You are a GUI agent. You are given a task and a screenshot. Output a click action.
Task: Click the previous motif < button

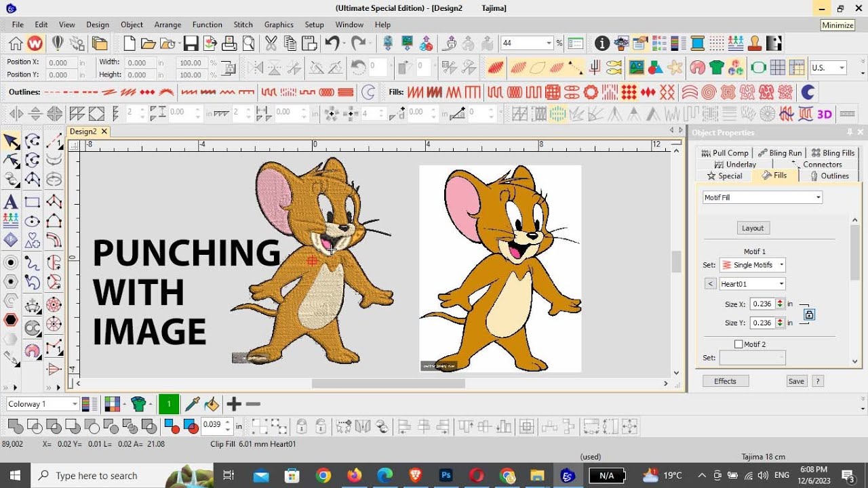(x=710, y=284)
